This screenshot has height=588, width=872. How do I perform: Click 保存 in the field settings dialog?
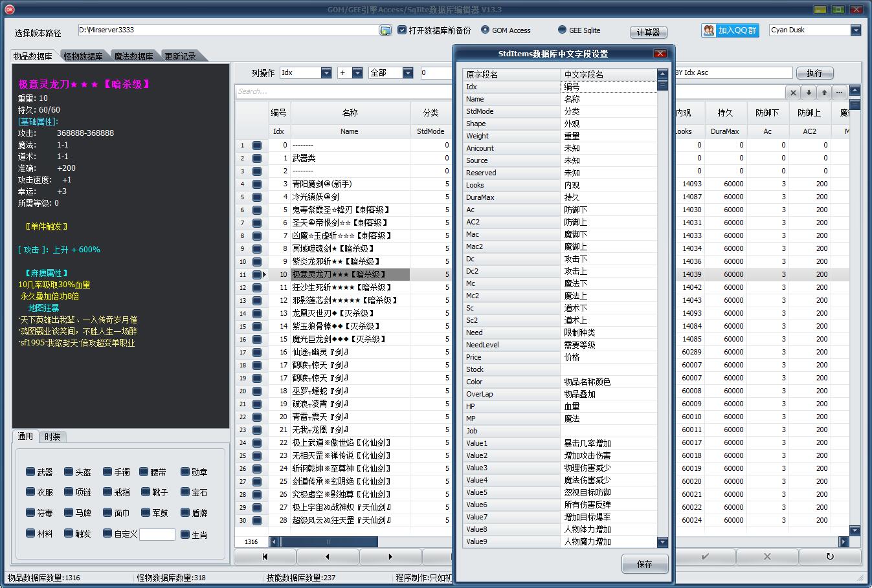click(x=645, y=564)
